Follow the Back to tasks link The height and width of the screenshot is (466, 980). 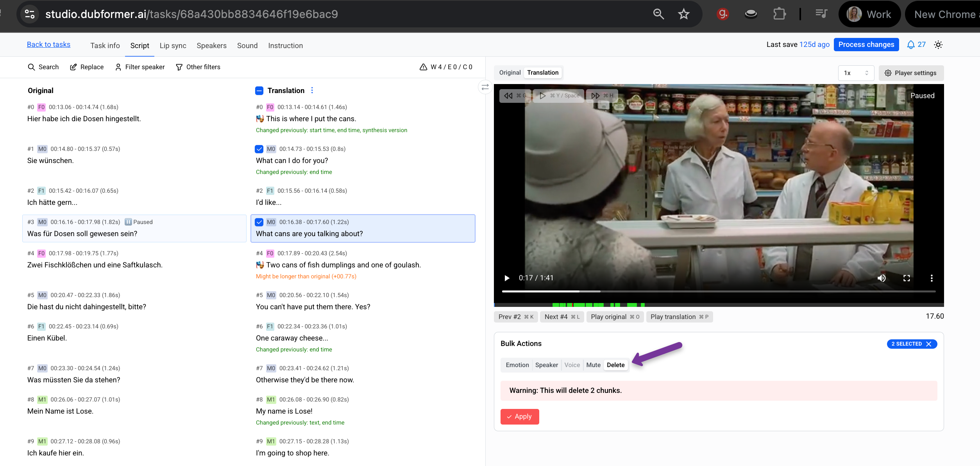[48, 45]
